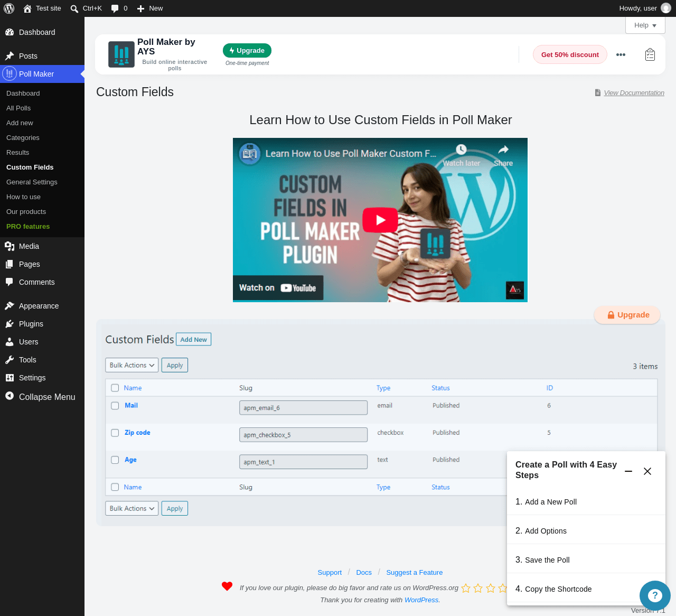The image size is (676, 616).
Task: Open the Support footer link
Action: [x=330, y=573]
